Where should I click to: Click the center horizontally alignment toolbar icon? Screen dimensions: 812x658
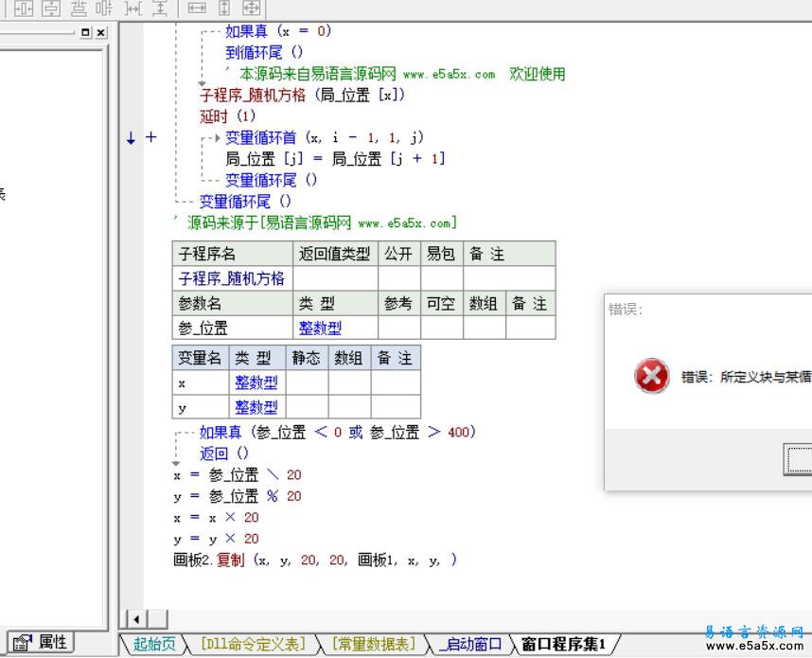pos(24,8)
